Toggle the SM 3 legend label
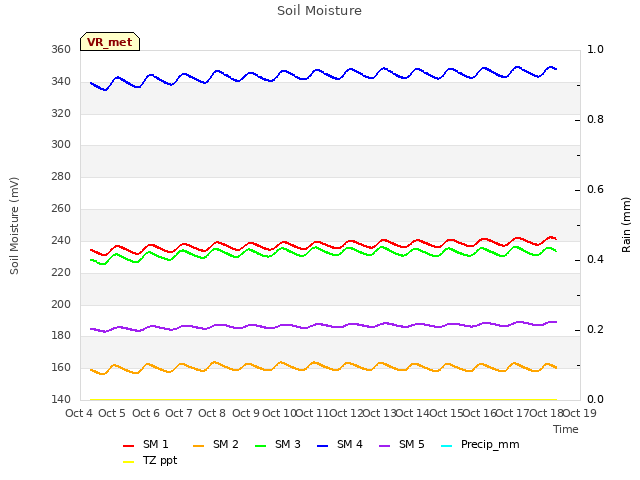 [288, 444]
